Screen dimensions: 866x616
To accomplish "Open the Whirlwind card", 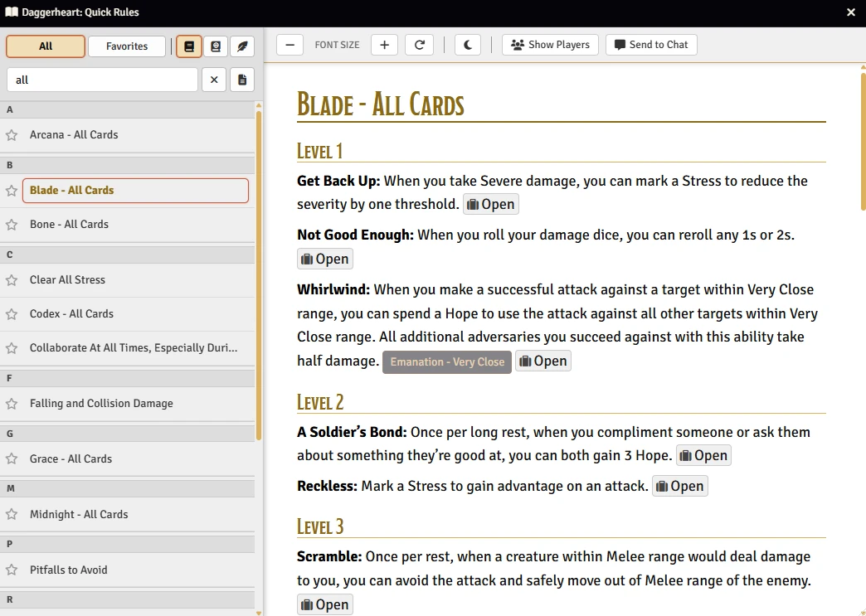I will 542,361.
